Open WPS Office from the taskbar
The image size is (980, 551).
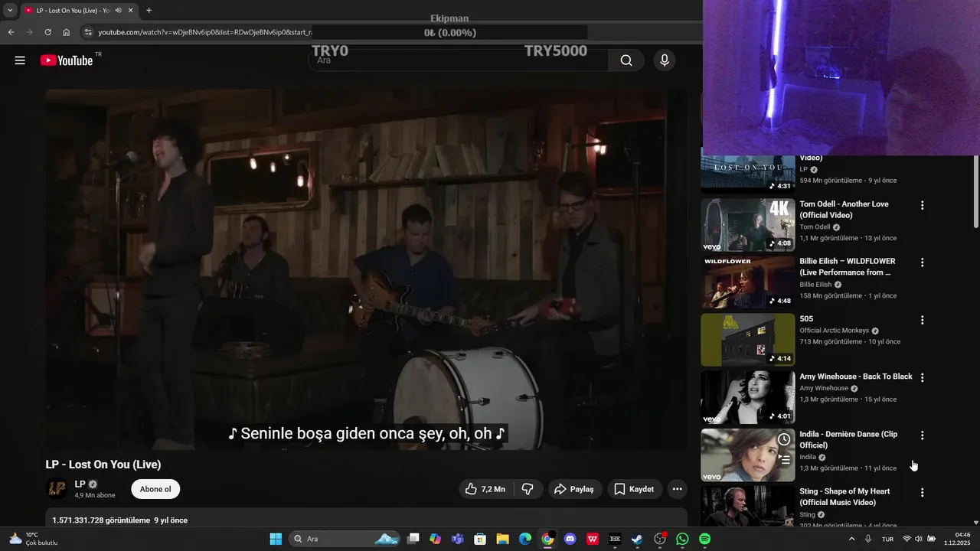pos(593,539)
